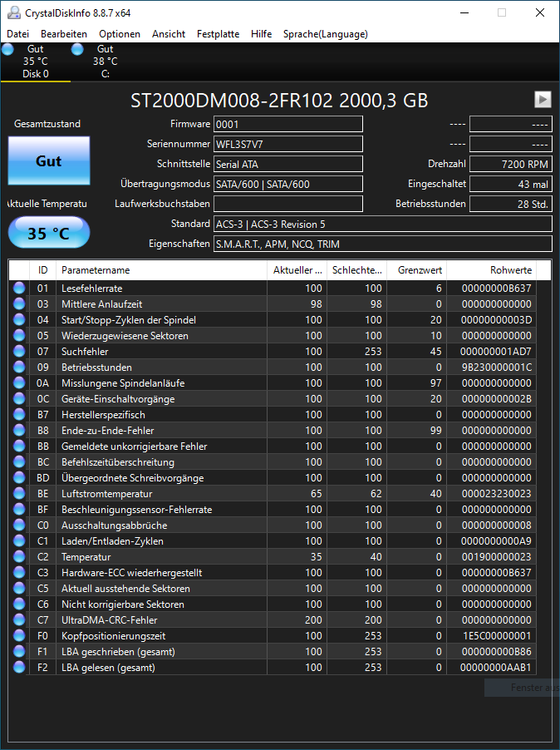560x750 pixels.
Task: Open the Datei menu
Action: coord(17,34)
